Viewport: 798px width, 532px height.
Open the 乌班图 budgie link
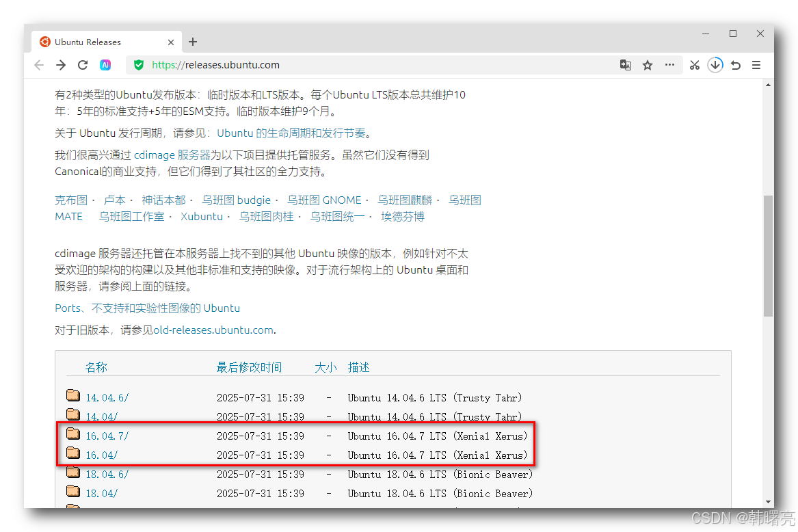pos(236,200)
